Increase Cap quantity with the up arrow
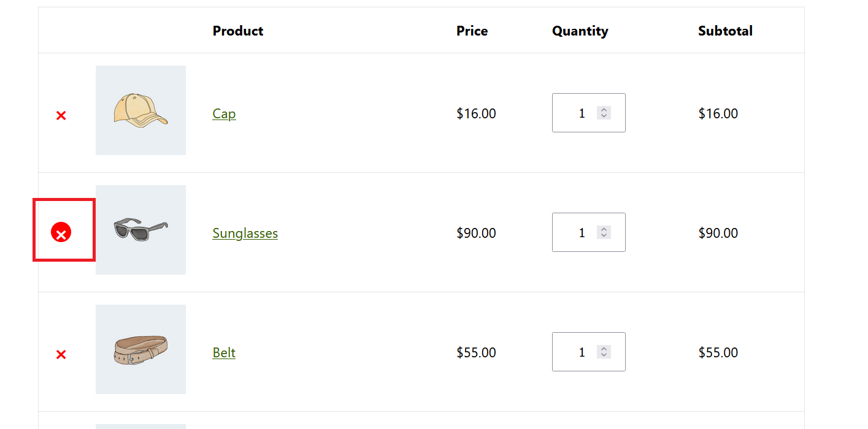The width and height of the screenshot is (868, 429). [x=604, y=110]
